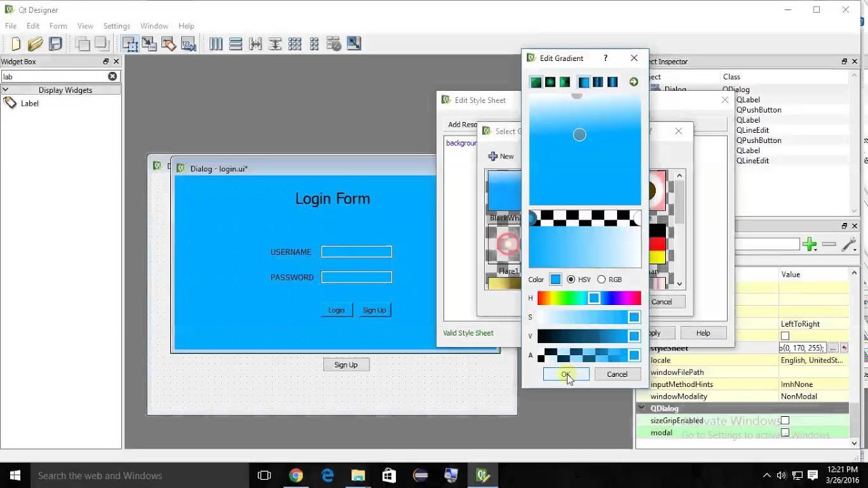The width and height of the screenshot is (868, 488).
Task: Select the Edit Signals/Slots mode icon
Action: click(149, 44)
